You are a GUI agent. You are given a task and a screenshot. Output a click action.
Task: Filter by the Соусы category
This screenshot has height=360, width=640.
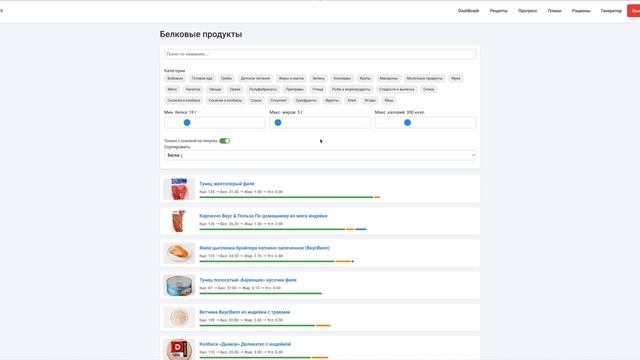point(256,100)
